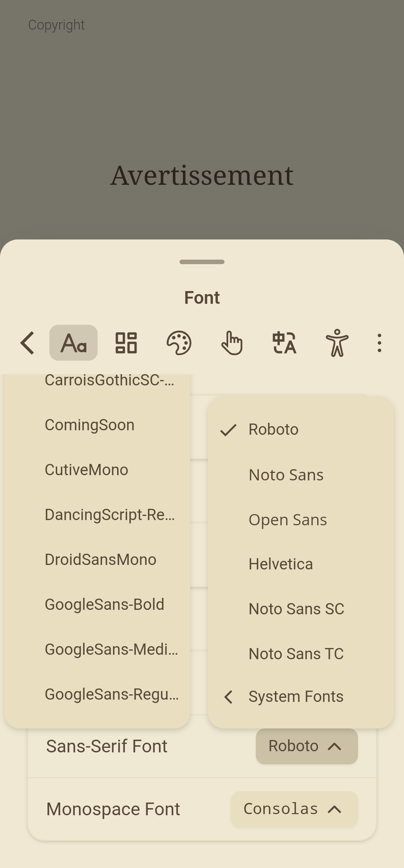Select GoogleSans-Bold system font
This screenshot has height=868, width=404.
(104, 605)
